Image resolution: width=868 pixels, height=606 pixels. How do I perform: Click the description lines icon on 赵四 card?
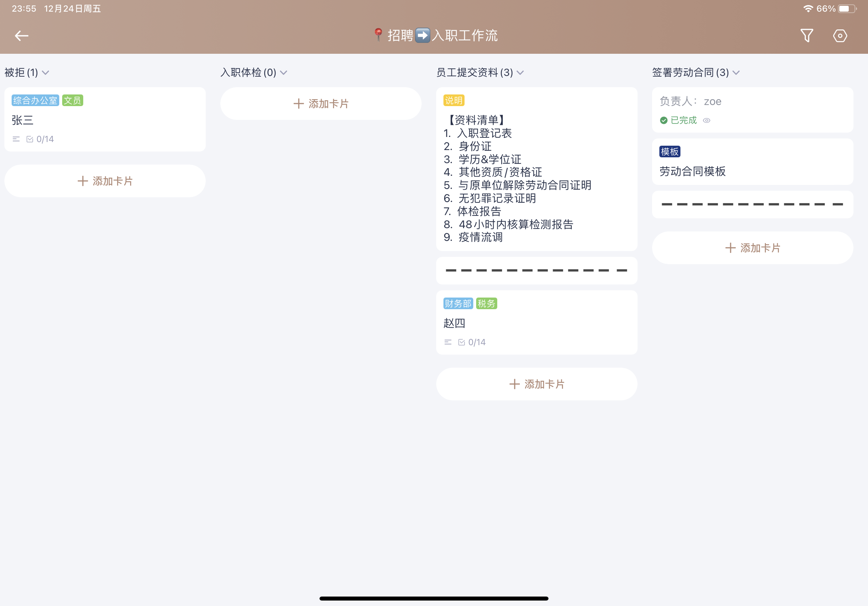click(448, 342)
